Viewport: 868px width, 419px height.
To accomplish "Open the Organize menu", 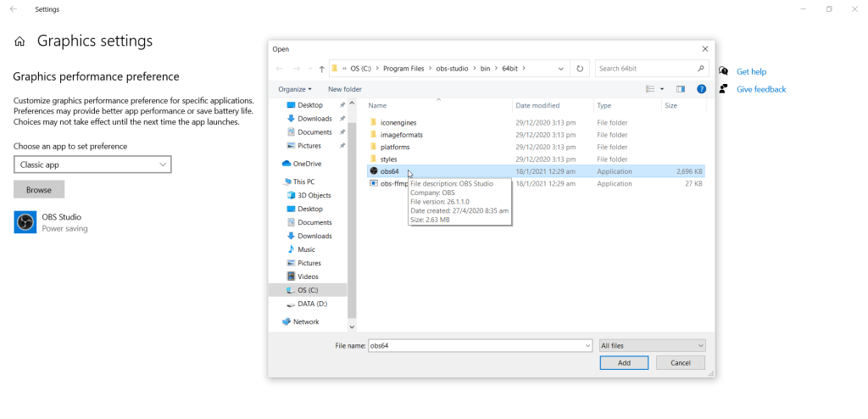I will pos(295,89).
